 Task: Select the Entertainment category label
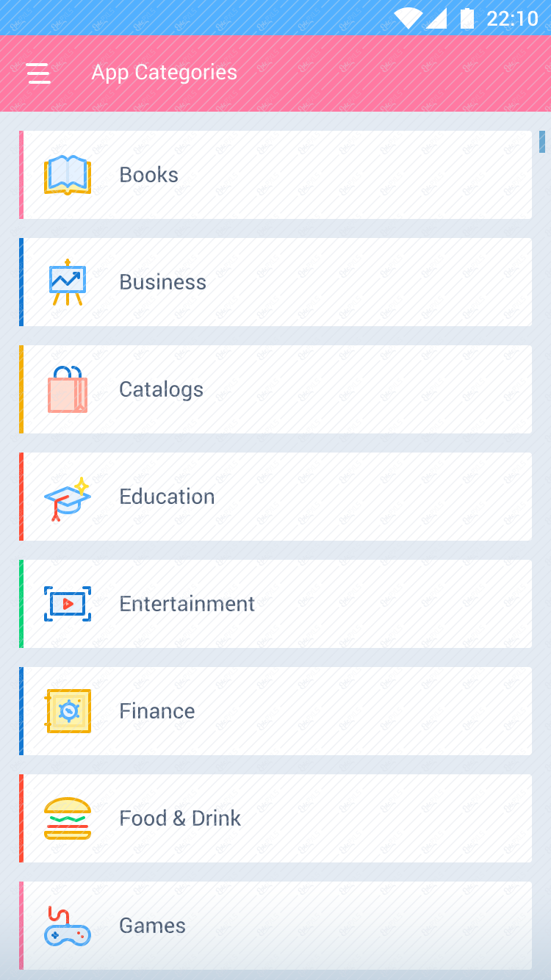187,604
